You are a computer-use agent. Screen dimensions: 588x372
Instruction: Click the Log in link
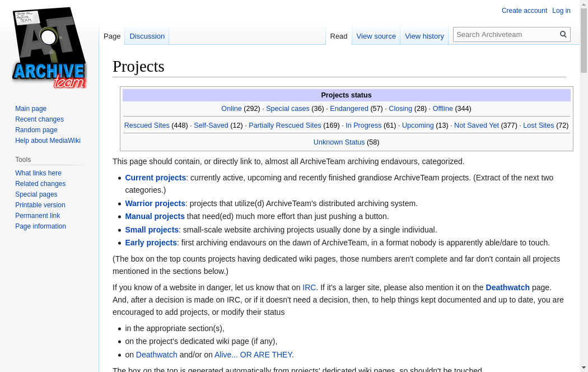tap(561, 11)
